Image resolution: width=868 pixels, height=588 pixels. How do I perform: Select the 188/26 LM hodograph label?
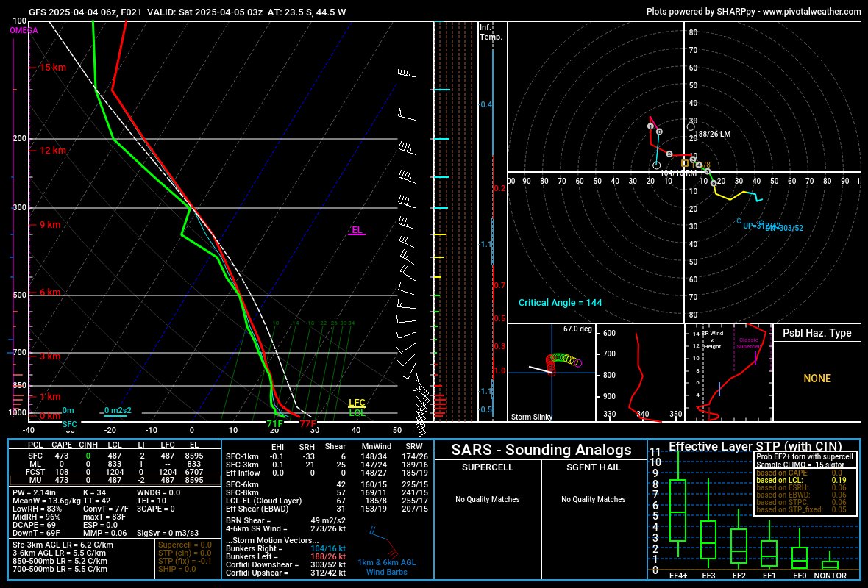pyautogui.click(x=713, y=134)
